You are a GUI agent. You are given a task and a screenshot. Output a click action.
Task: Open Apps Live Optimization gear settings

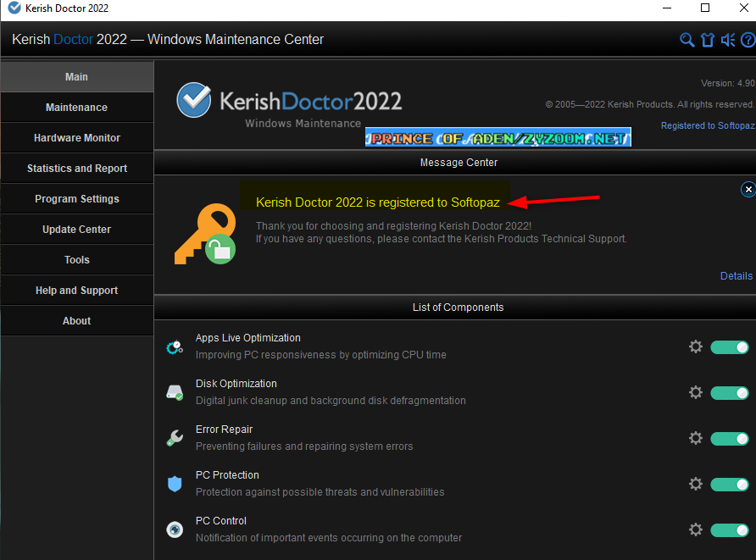(695, 347)
